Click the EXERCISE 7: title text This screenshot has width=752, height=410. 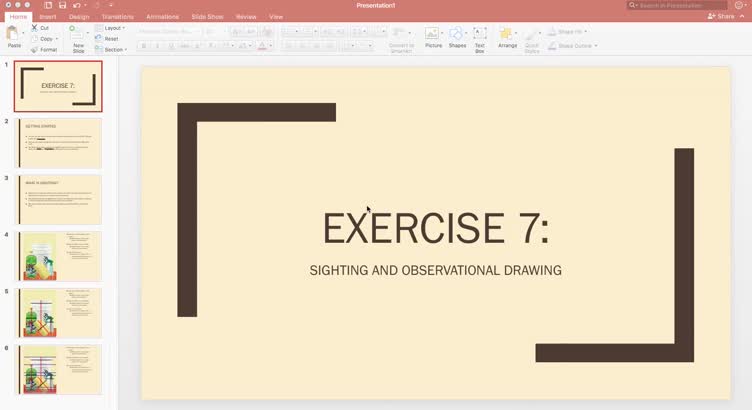click(436, 229)
